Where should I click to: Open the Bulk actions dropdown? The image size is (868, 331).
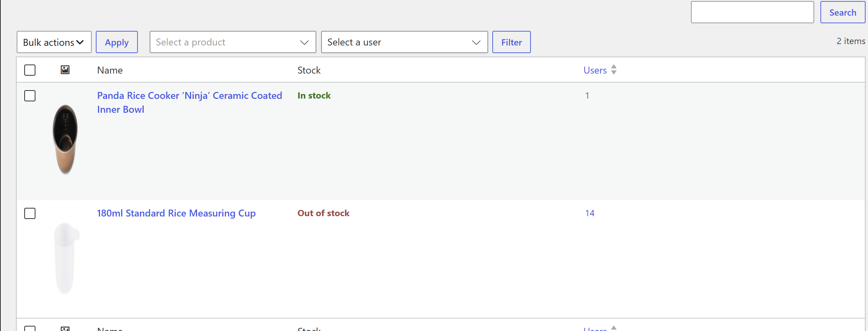(x=54, y=42)
